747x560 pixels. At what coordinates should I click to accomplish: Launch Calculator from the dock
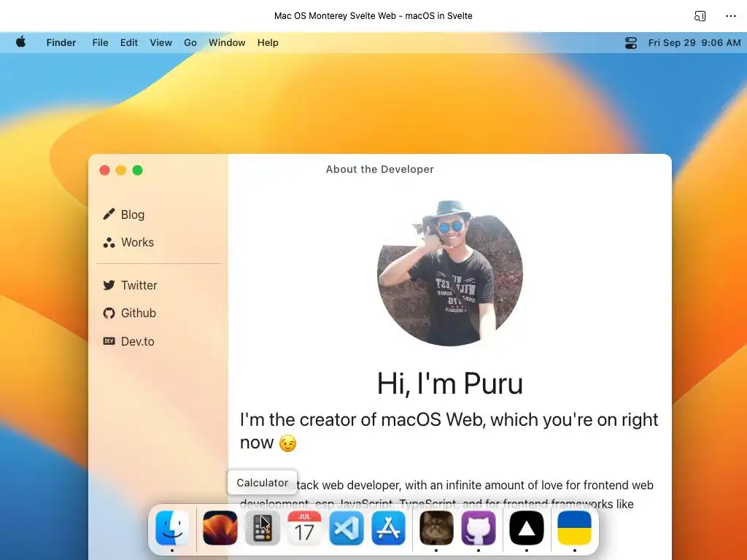click(263, 528)
